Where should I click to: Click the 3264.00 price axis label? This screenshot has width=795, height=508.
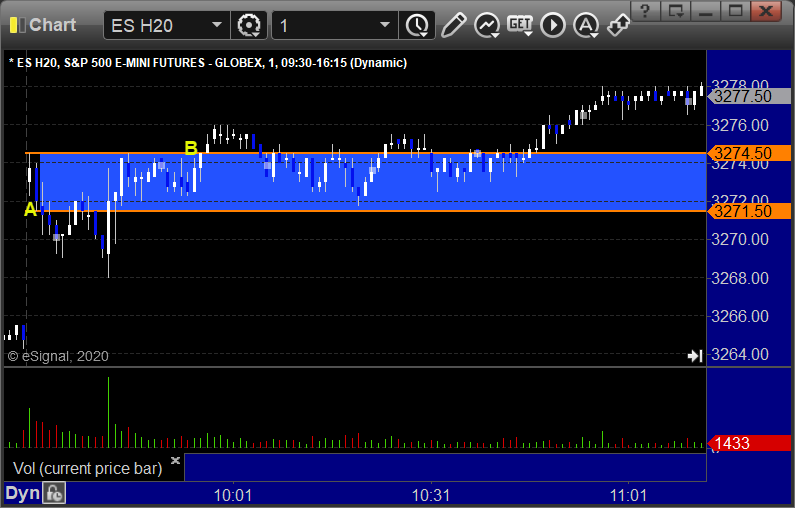tap(740, 354)
